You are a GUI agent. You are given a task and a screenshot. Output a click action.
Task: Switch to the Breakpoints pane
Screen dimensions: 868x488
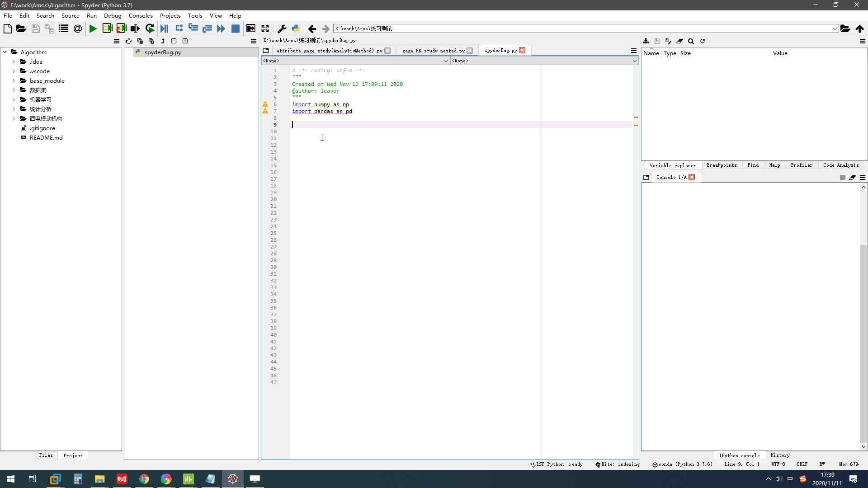point(722,165)
